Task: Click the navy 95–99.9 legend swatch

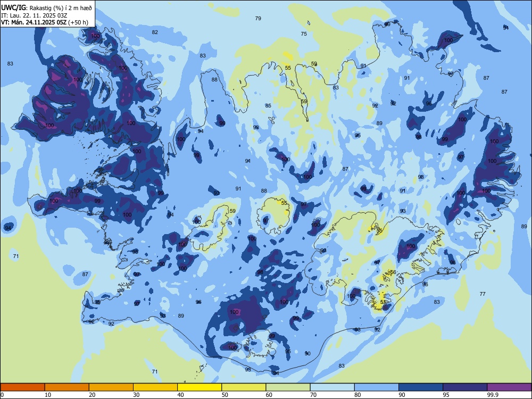Action: pos(465,387)
